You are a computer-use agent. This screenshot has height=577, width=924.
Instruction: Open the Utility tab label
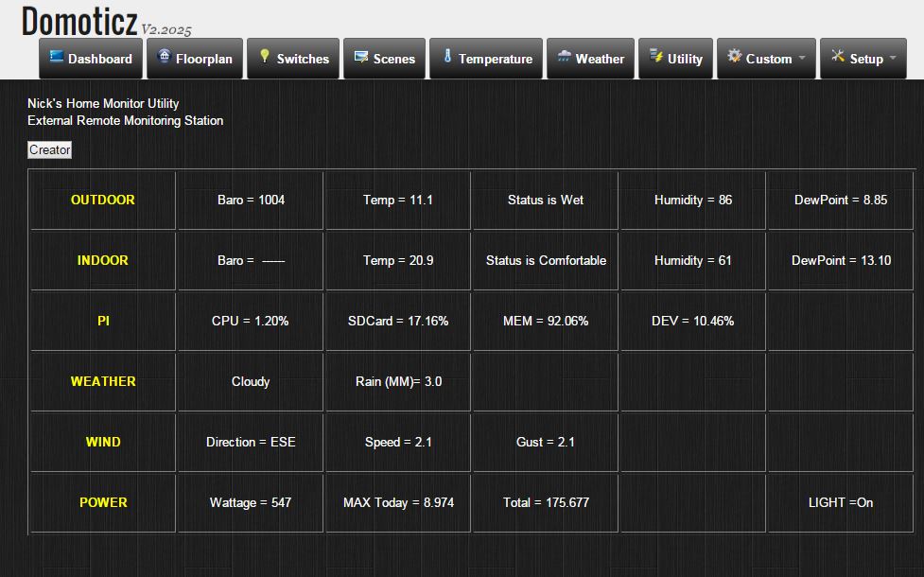pos(685,59)
